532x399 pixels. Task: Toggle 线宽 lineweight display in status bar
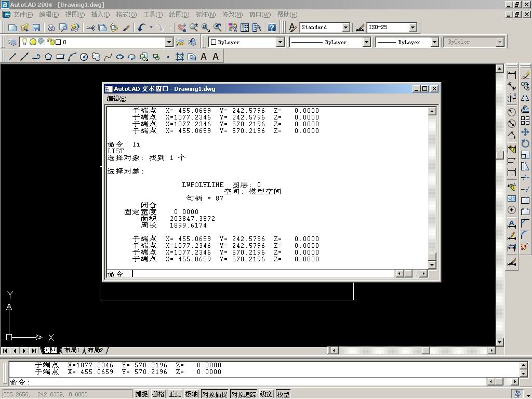[x=267, y=394]
